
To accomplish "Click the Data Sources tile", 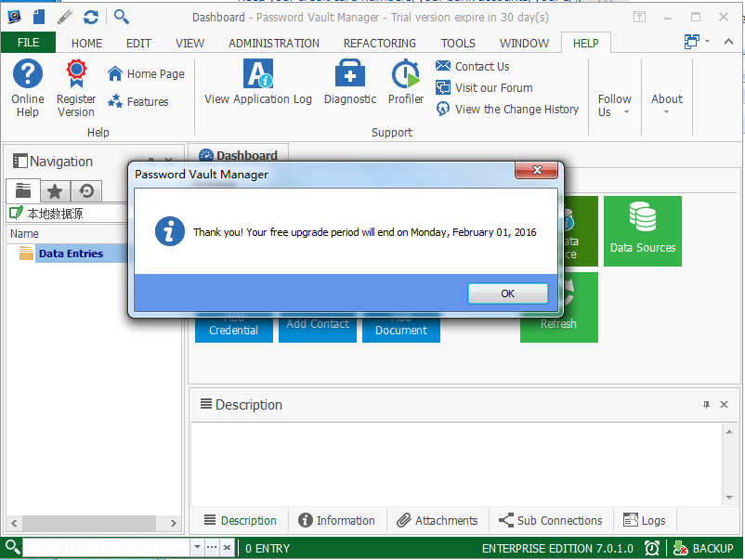I will coord(642,230).
